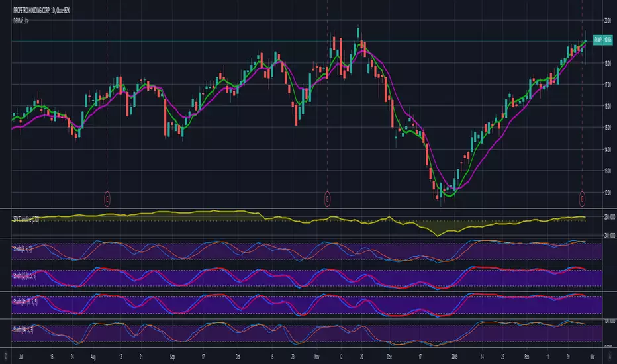The image size is (617, 364).
Task: Click the 13.00 price axis value
Action: [608, 171]
